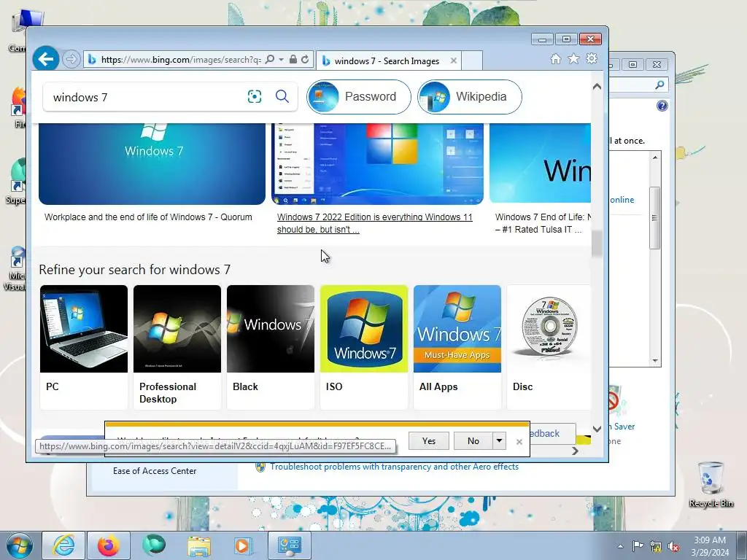The height and width of the screenshot is (560, 747).
Task: Click the 'online' themes link in back window
Action: pos(622,200)
